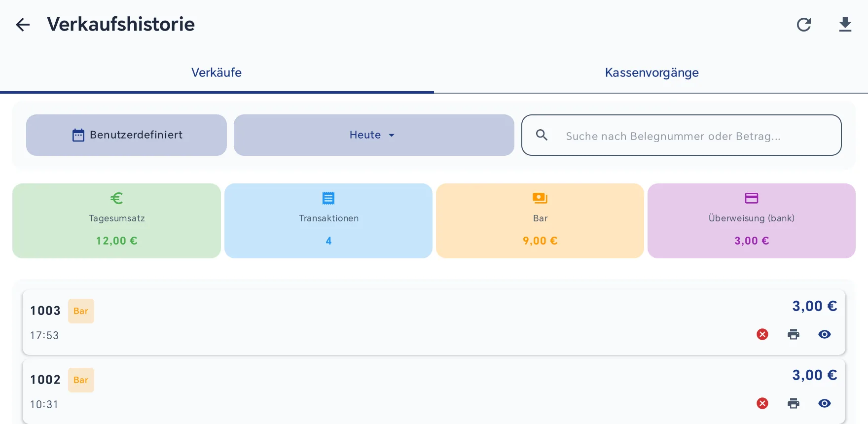Select the Überweisung (bank) 3,00 € amount
The width and height of the screenshot is (868, 424).
tap(752, 241)
